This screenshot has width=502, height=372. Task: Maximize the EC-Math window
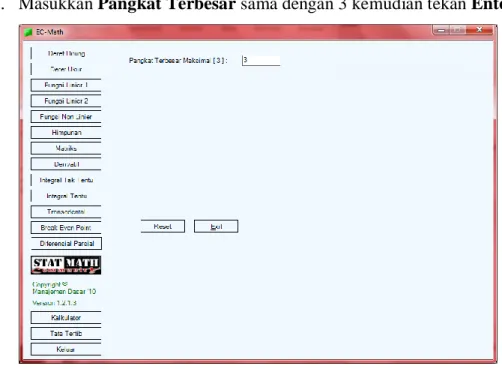click(458, 30)
